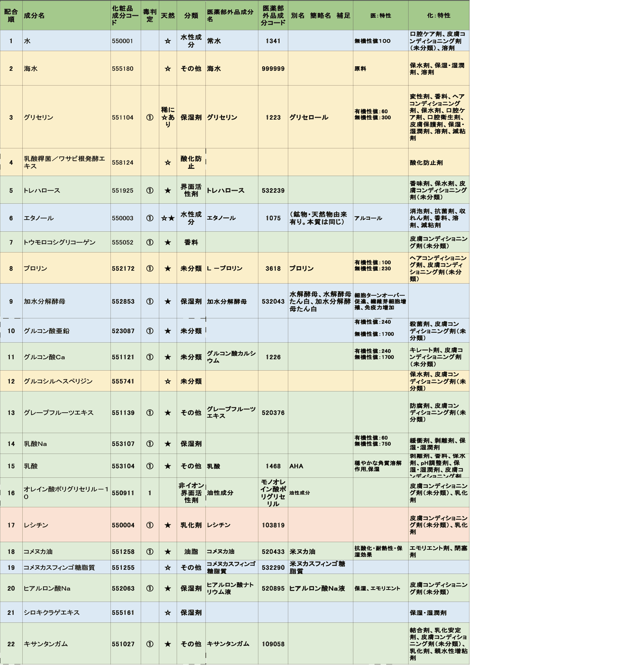Select the cell グルコン酸Ca
The image size is (617, 672).
point(67,357)
